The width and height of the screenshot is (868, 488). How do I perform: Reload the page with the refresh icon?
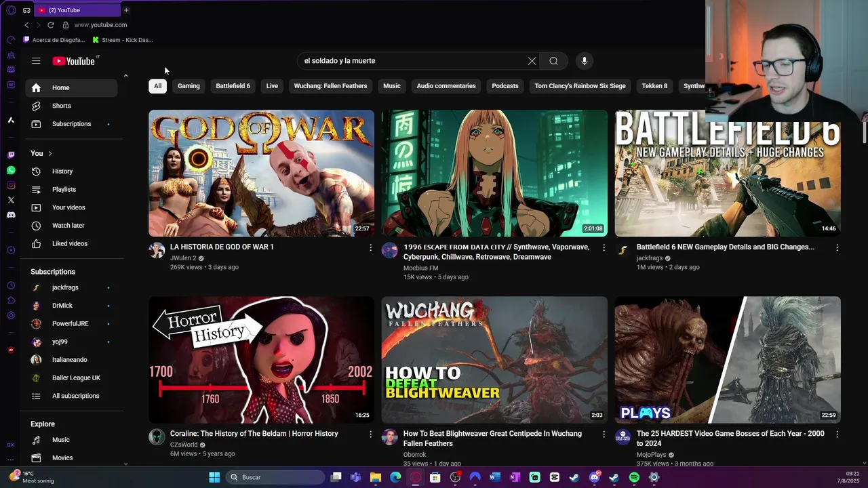pos(50,24)
